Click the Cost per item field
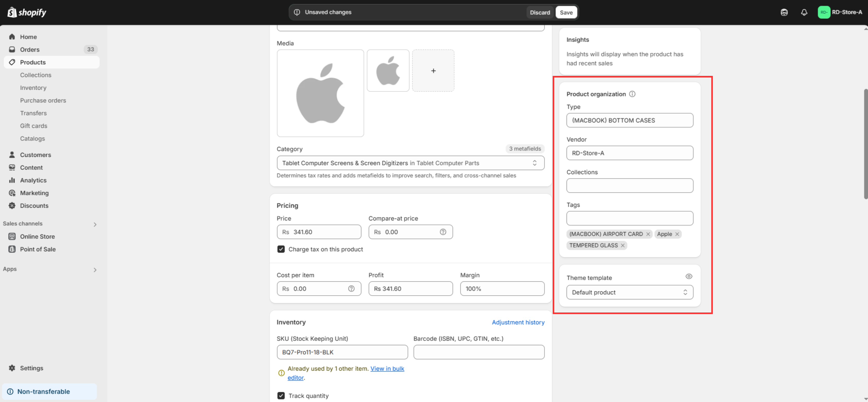 (319, 289)
